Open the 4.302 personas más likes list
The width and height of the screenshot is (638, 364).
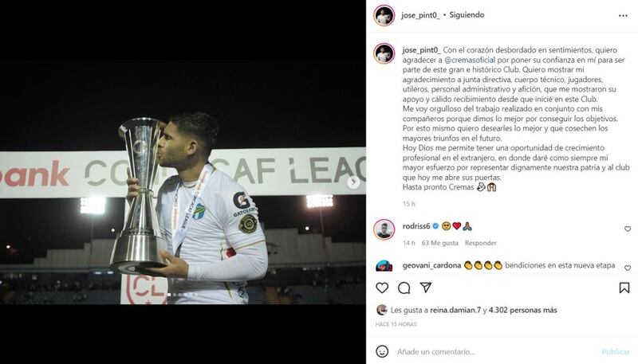click(x=523, y=310)
